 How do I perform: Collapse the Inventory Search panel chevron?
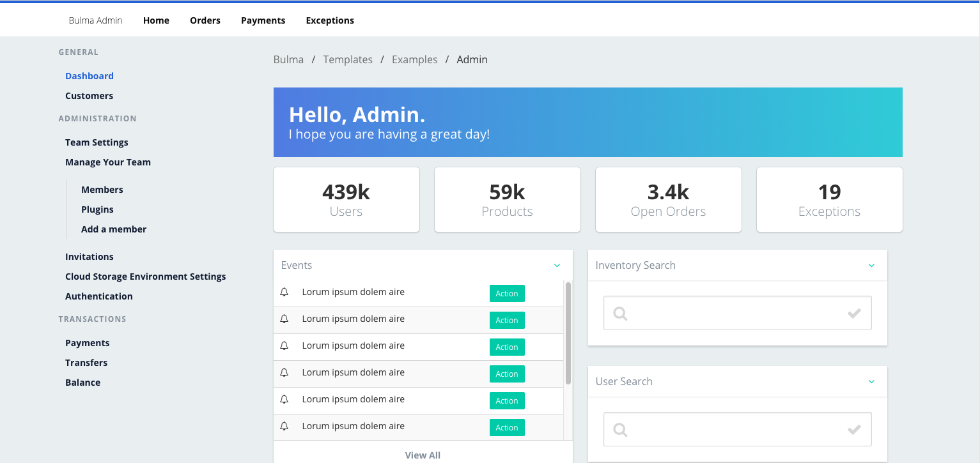coord(871,265)
